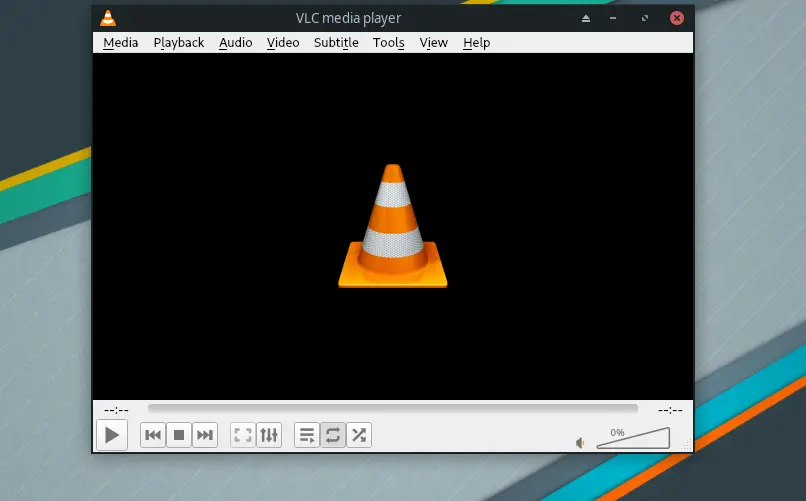Screen dimensions: 806x501
Task: Close the VLC media player window
Action: click(x=677, y=18)
